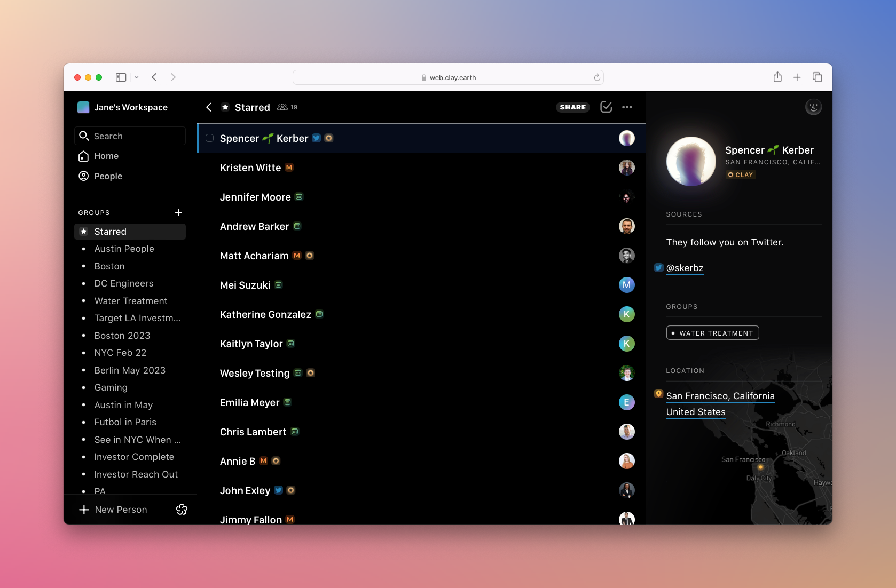The image size is (896, 588).
Task: Go back using the arrow beside Starred
Action: click(x=209, y=107)
